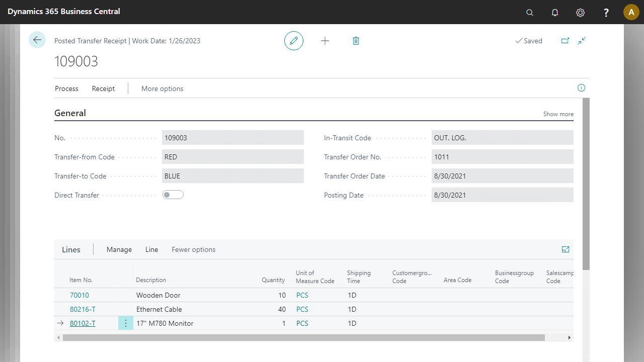Click the Description column header

151,280
